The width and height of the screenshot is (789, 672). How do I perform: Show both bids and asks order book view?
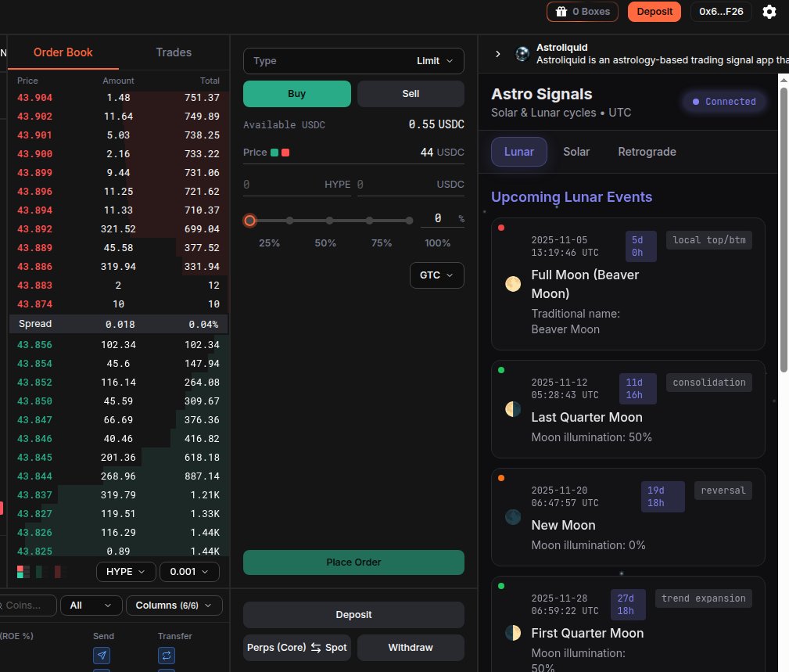[23, 572]
